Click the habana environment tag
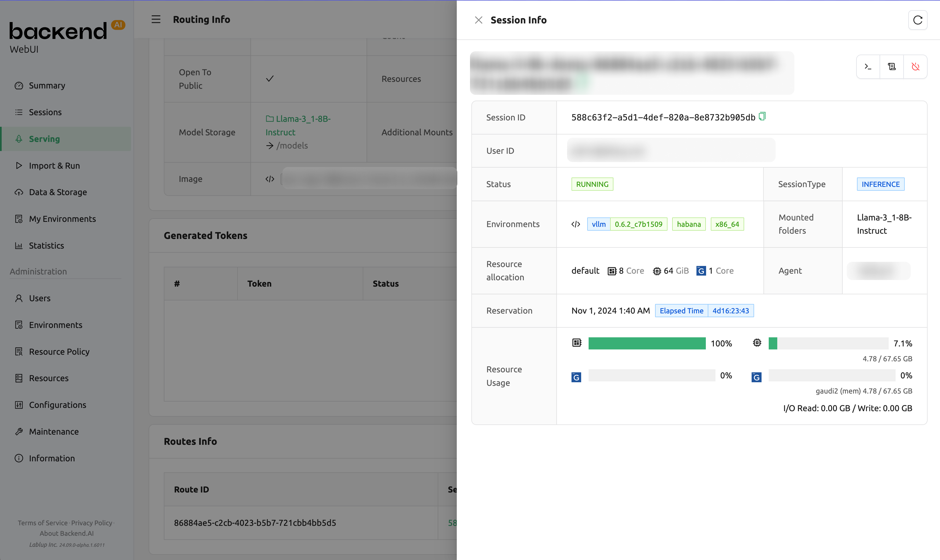940x560 pixels. [688, 224]
